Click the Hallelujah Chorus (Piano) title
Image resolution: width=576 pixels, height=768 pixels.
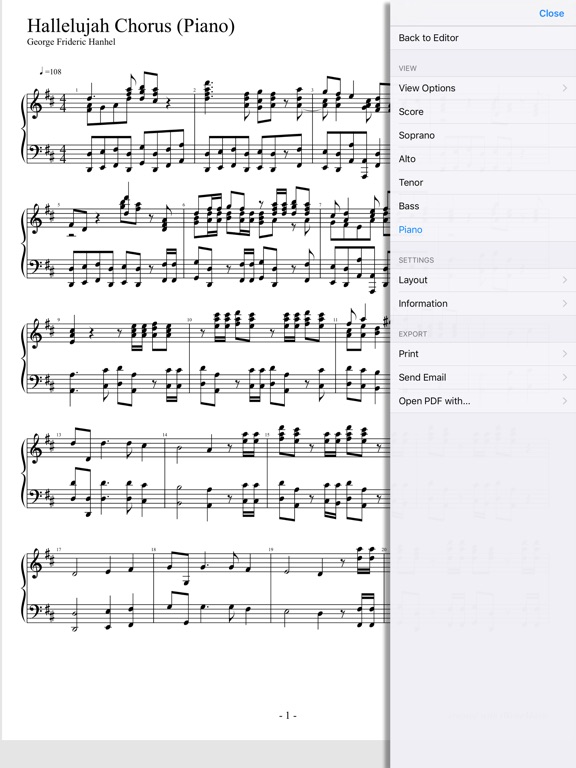[131, 25]
